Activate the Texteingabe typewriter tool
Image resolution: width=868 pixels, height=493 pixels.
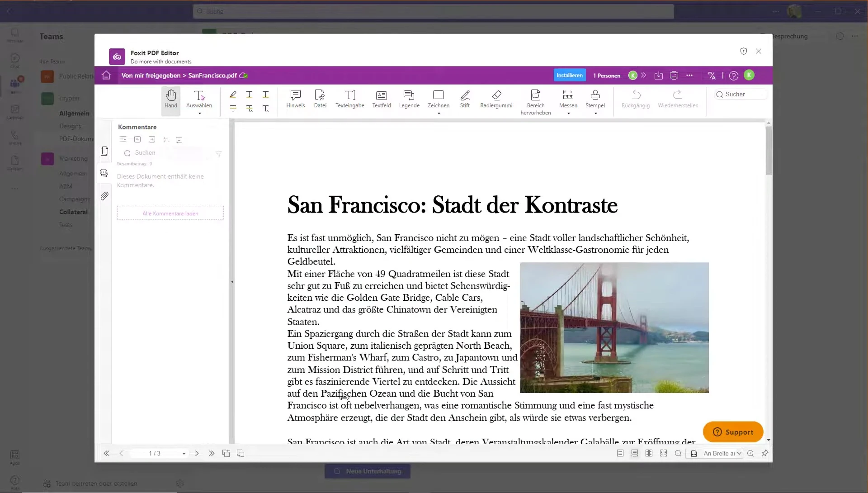coord(350,100)
